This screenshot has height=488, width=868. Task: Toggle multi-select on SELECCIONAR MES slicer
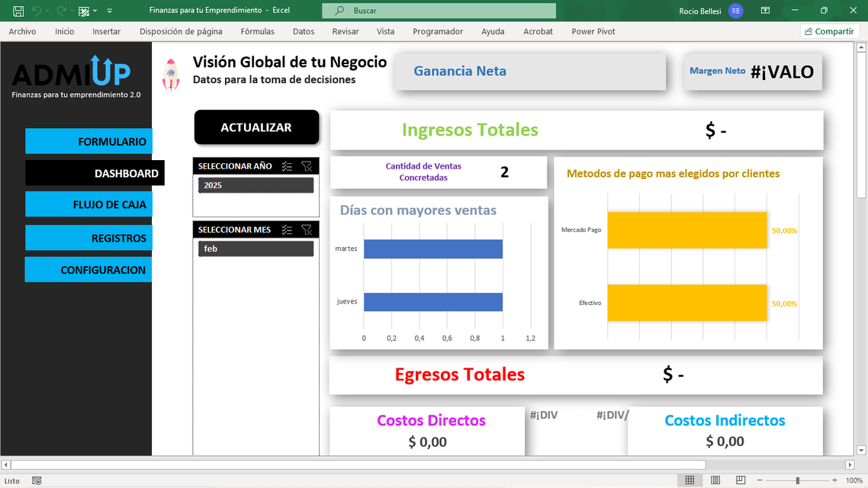287,230
